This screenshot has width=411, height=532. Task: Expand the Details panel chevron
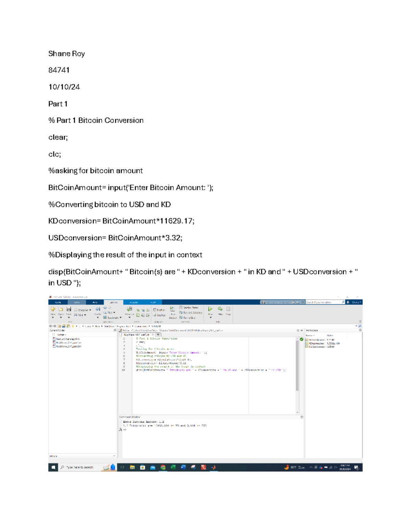click(x=114, y=456)
